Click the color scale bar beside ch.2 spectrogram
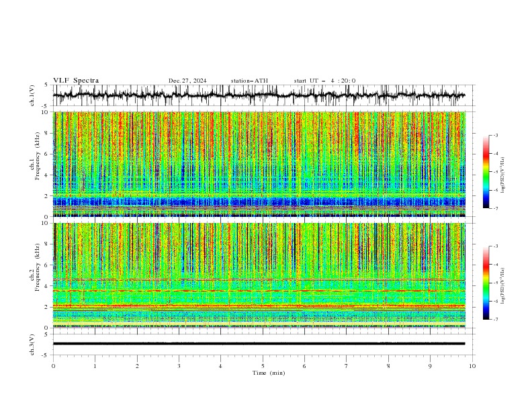 pyautogui.click(x=486, y=283)
